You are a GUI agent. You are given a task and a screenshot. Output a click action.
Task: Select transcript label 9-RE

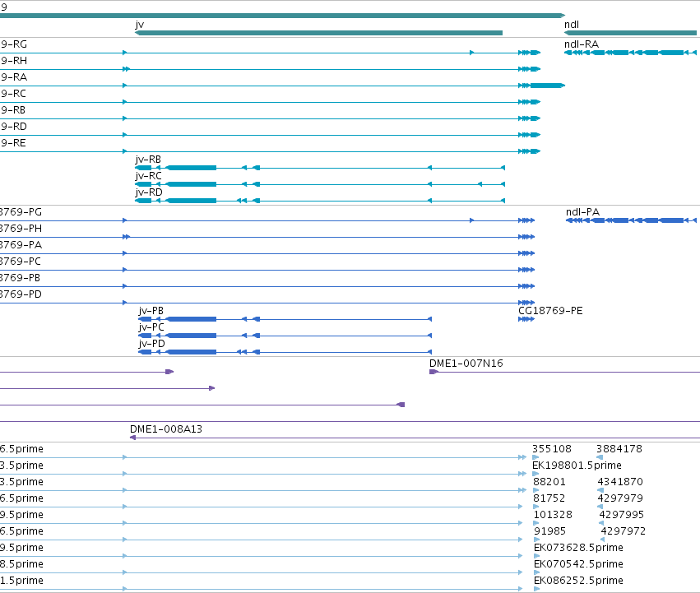(13, 143)
